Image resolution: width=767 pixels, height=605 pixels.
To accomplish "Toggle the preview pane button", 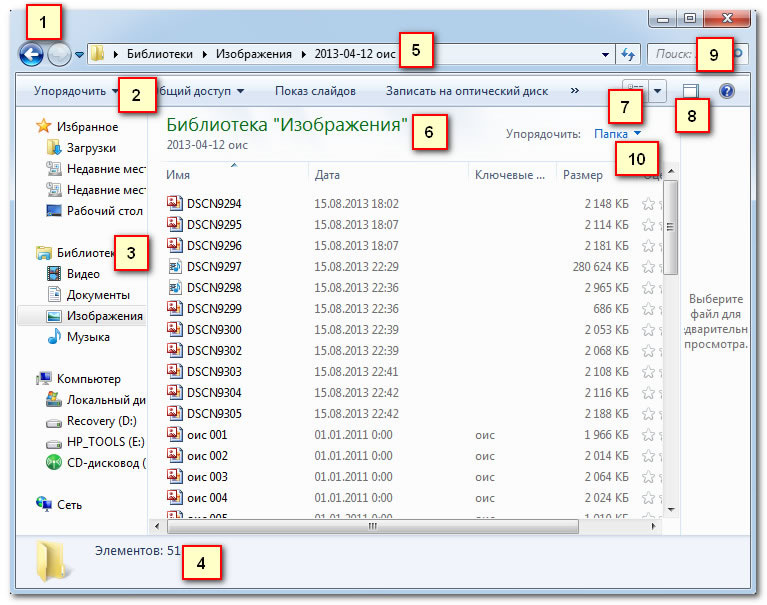I will [689, 91].
